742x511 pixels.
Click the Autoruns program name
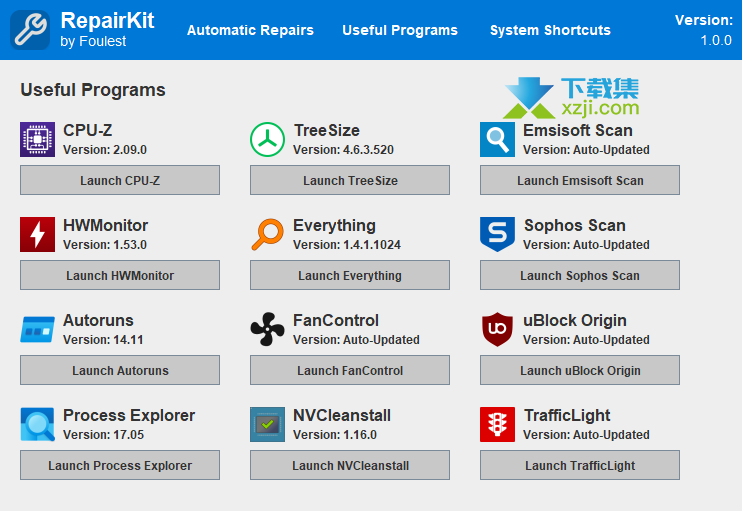[x=98, y=320]
